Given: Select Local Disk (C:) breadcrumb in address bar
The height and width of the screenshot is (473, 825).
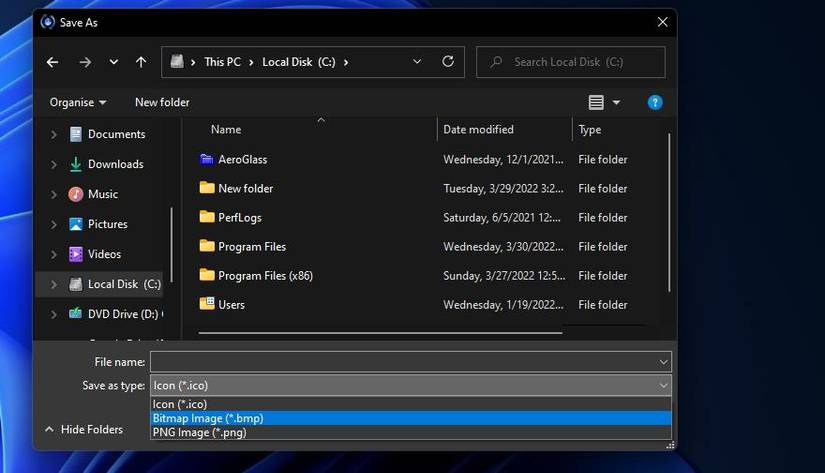Looking at the screenshot, I should click(299, 62).
